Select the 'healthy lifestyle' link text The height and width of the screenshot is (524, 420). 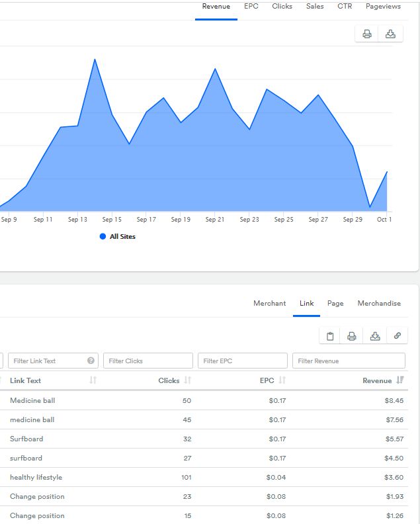point(36,477)
